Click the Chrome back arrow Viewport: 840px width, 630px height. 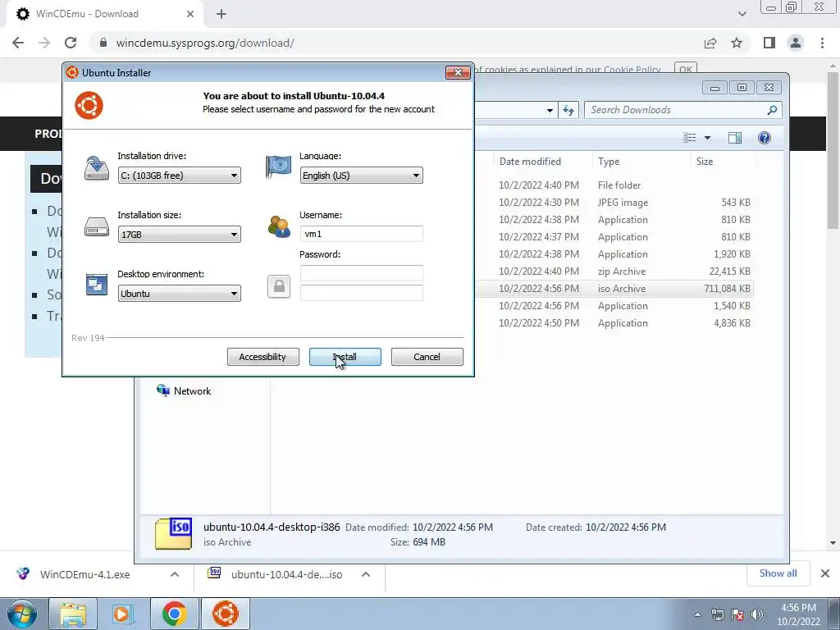coord(18,43)
